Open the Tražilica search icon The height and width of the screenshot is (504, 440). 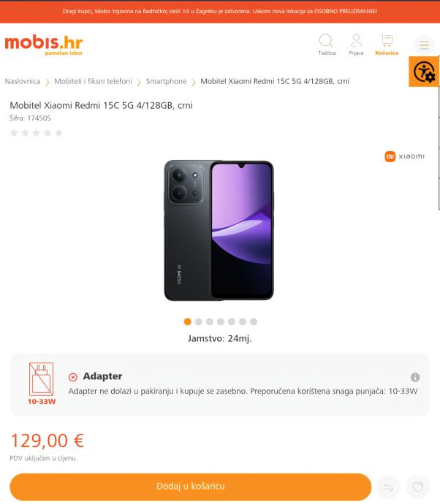tap(326, 45)
